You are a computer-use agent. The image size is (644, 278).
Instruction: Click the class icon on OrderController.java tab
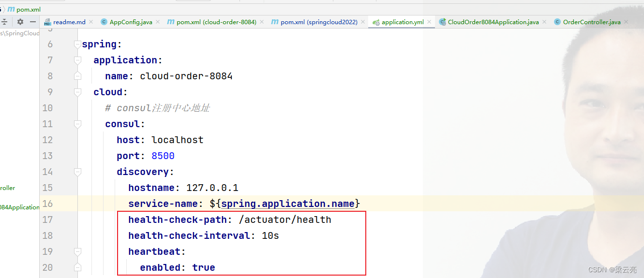[557, 22]
